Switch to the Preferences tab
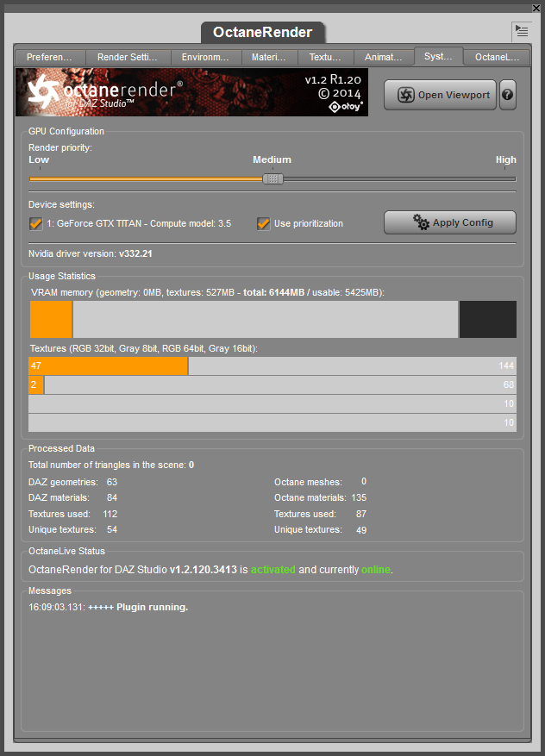Viewport: 545px width, 756px height. click(50, 58)
